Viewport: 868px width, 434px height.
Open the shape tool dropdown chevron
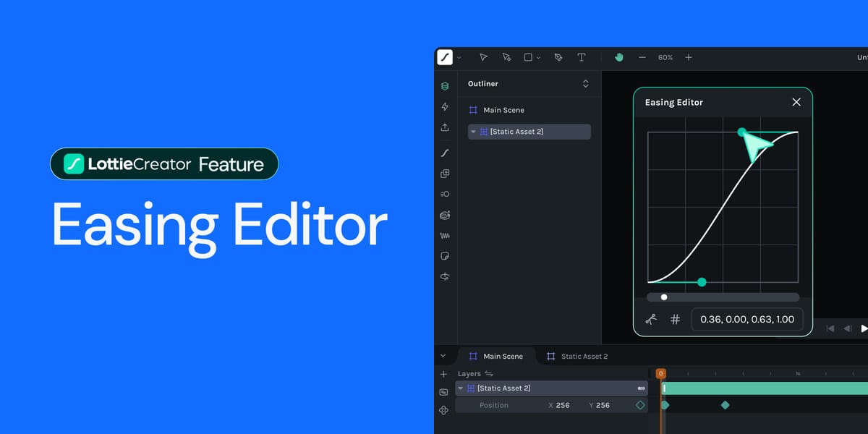538,57
